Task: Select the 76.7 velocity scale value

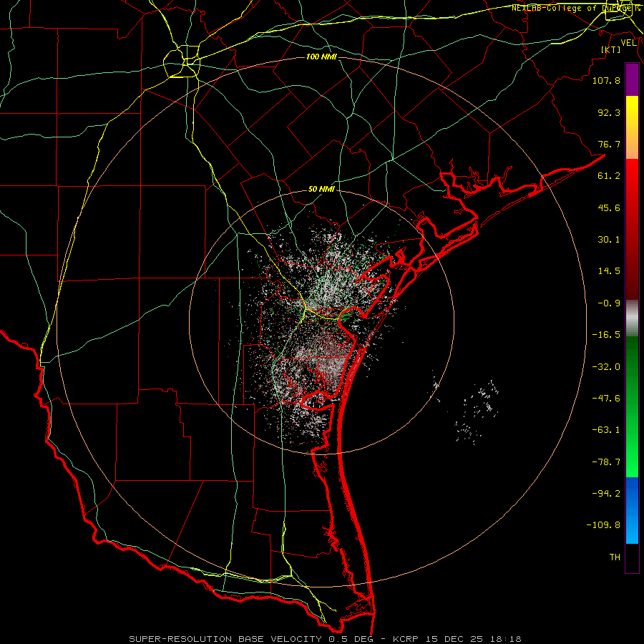Action: [609, 144]
